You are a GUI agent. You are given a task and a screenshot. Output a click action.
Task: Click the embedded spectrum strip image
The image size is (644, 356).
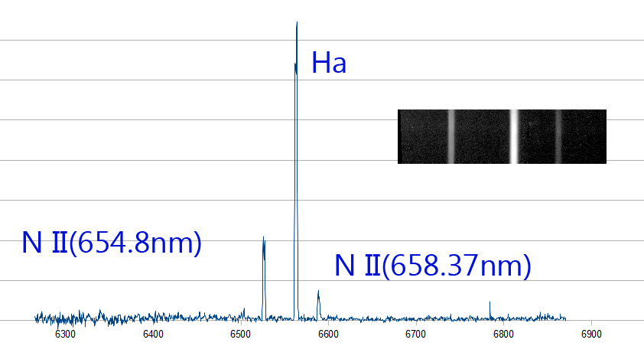pyautogui.click(x=502, y=136)
